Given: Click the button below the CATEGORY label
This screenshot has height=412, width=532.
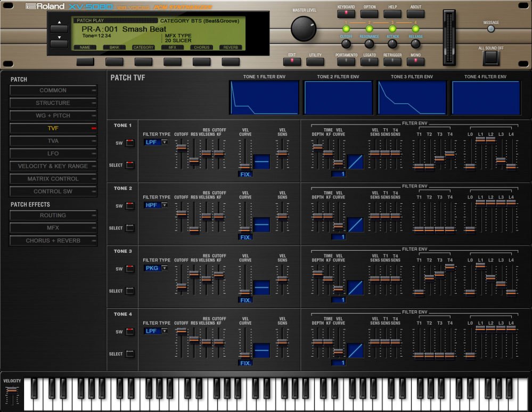Looking at the screenshot, I should (144, 62).
